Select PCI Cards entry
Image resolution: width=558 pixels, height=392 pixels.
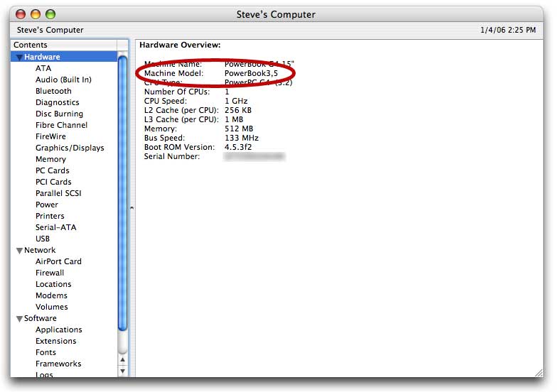tap(53, 182)
